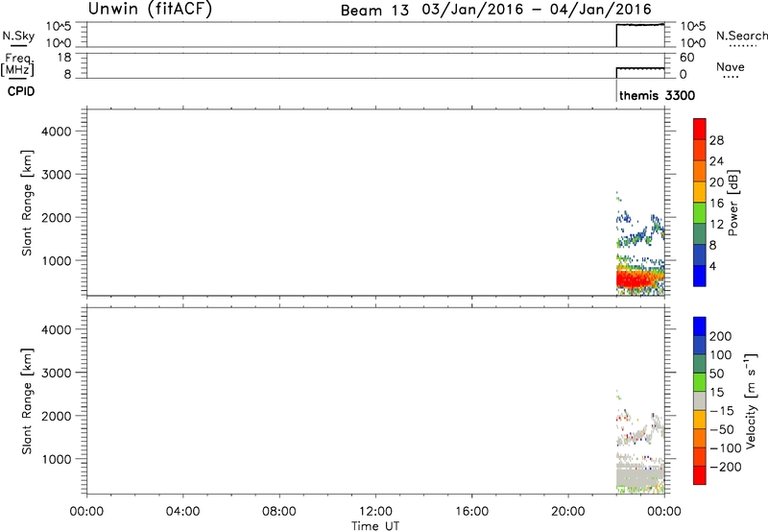The height and width of the screenshot is (532, 768).
Task: Click the '-200' tick on Velocity colorbar
Action: point(726,467)
